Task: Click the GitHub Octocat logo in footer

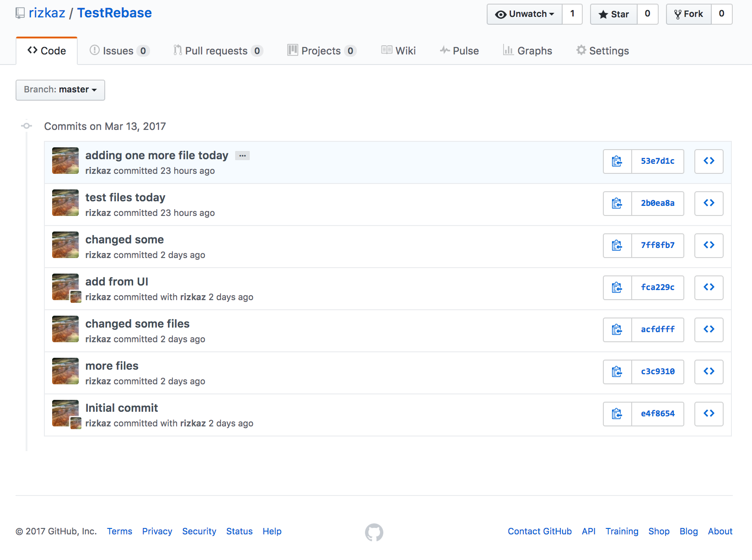Action: click(x=374, y=532)
